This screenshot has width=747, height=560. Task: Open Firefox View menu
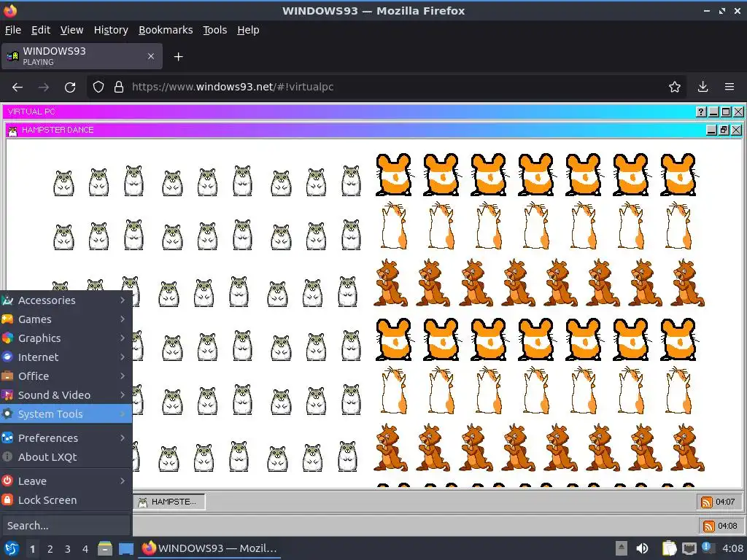71,30
